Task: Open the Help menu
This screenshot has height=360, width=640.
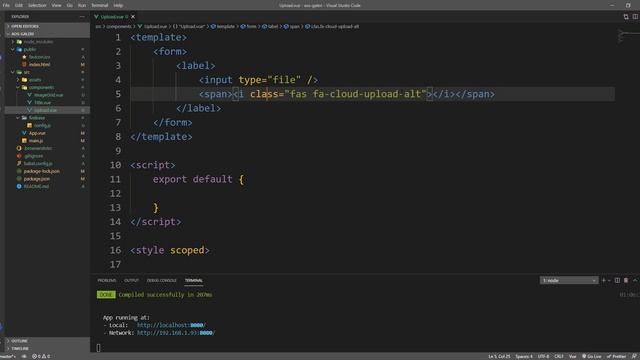Action: tap(118, 5)
